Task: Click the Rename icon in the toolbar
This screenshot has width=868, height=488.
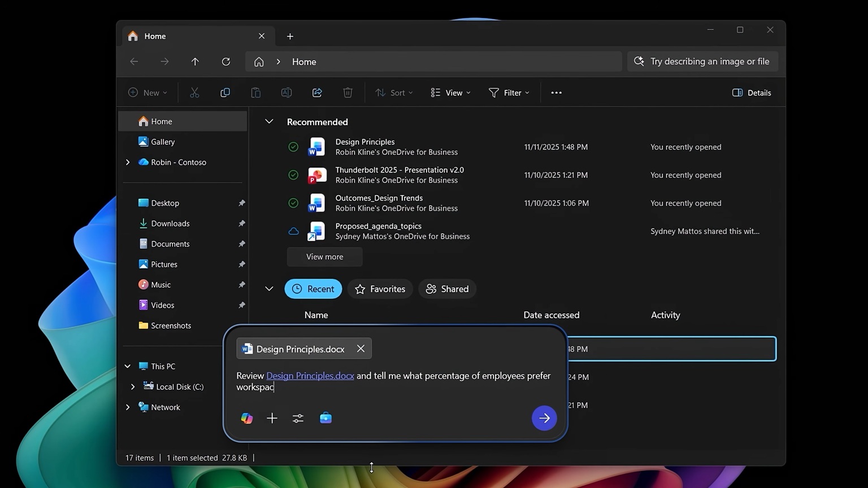Action: (286, 92)
